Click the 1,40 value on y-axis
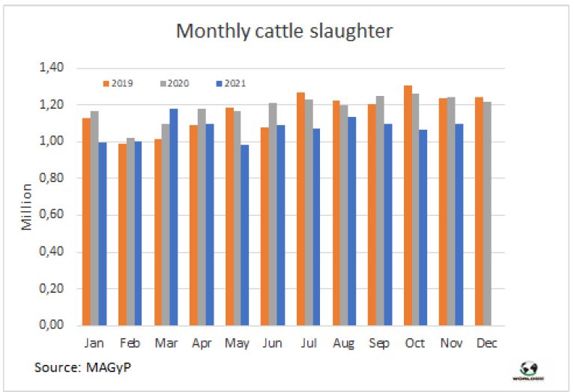 [52, 68]
